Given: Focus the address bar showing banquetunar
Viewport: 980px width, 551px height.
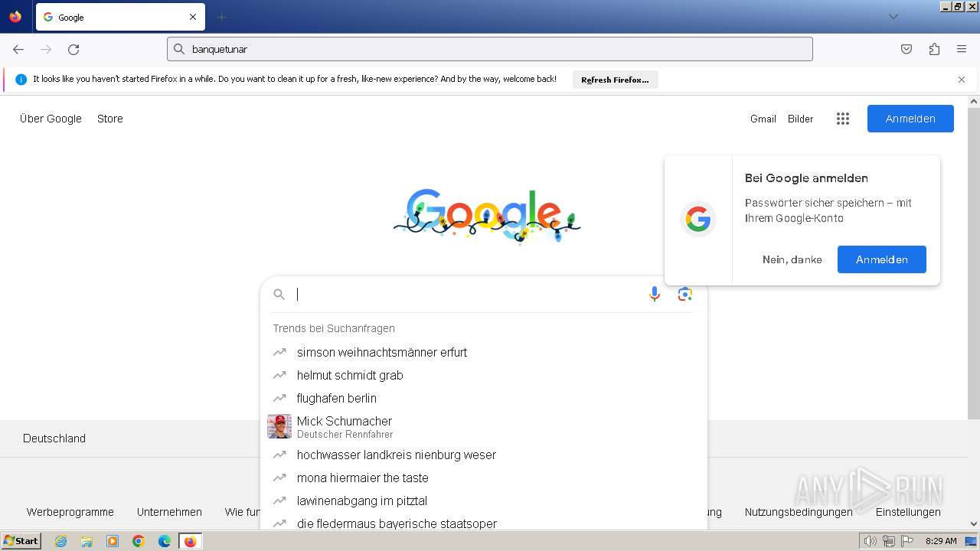Looking at the screenshot, I should 490,49.
